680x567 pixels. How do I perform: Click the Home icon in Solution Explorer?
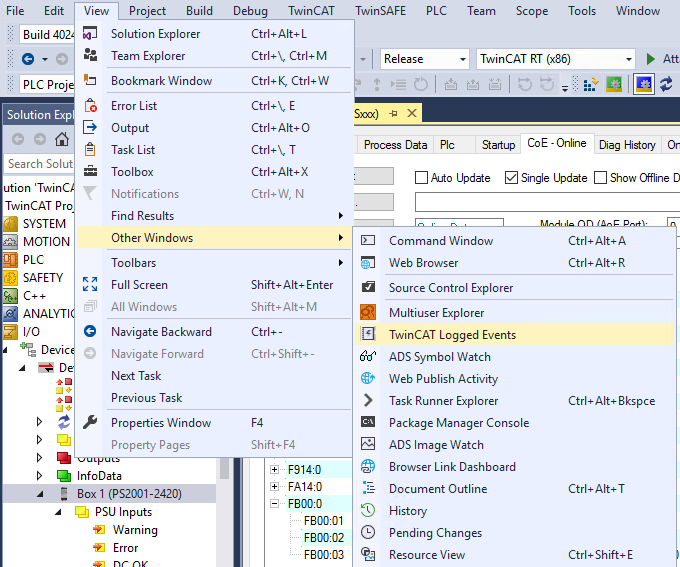62,139
